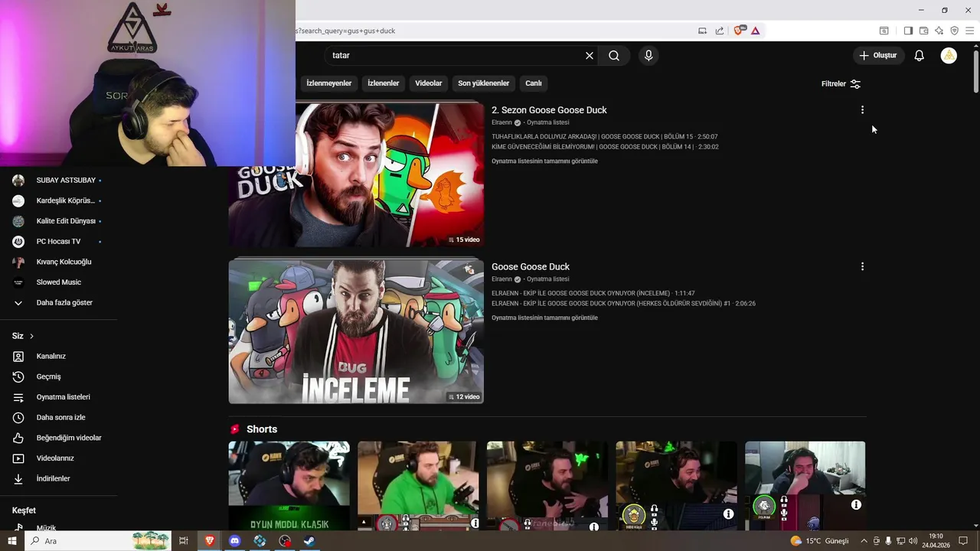Open the account avatar menu

pyautogui.click(x=949, y=55)
